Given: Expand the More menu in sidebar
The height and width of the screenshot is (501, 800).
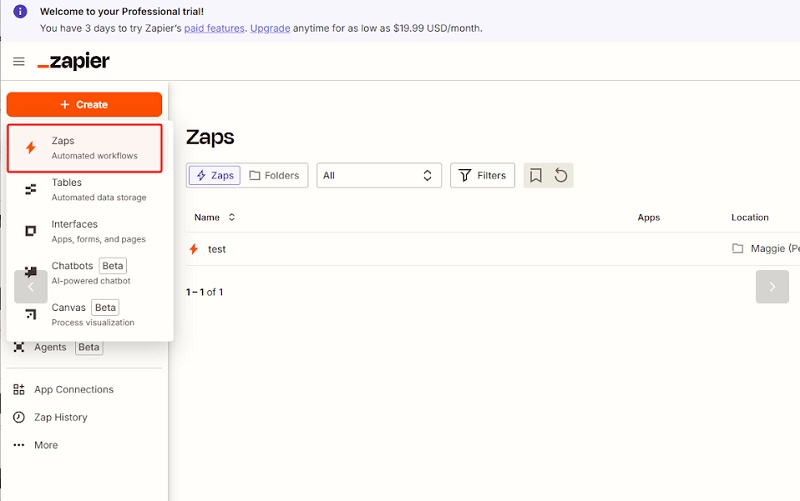Looking at the screenshot, I should [45, 445].
